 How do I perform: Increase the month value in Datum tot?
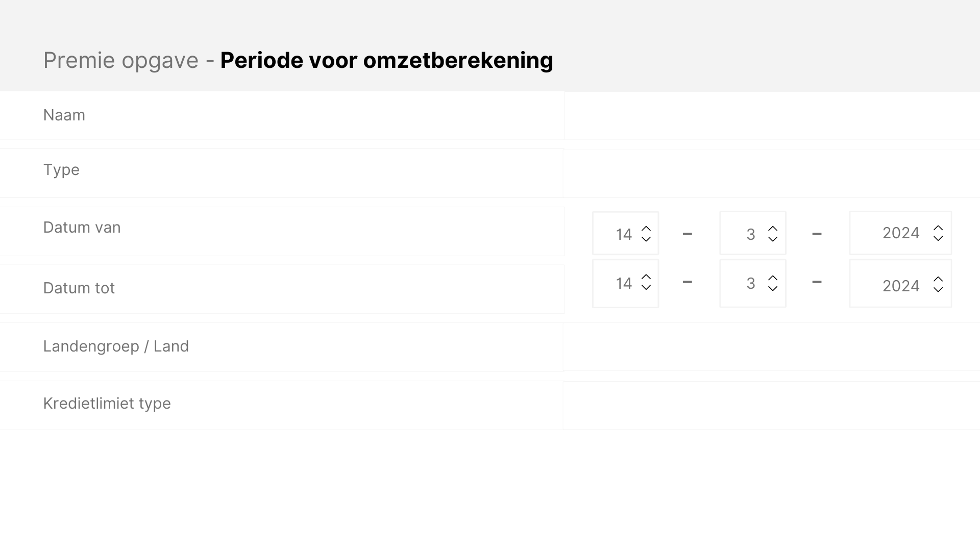[x=773, y=278]
